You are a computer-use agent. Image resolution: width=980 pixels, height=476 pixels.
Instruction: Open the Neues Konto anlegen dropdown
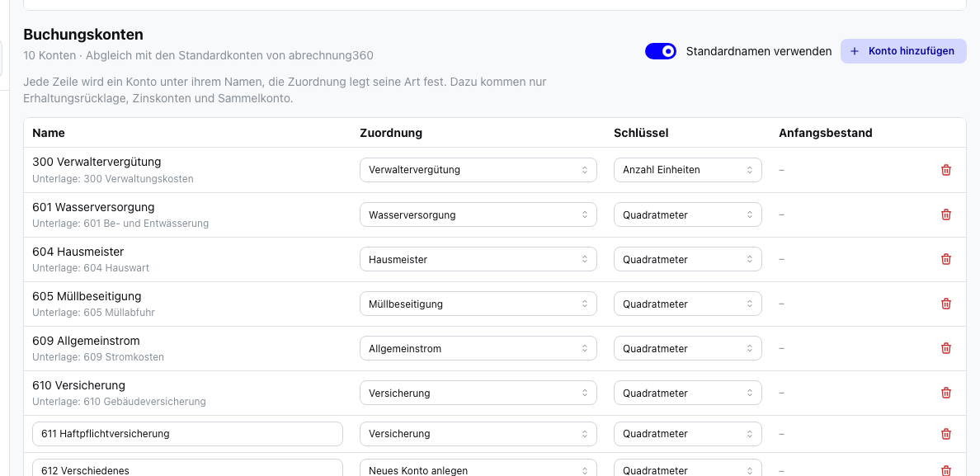coord(478,468)
